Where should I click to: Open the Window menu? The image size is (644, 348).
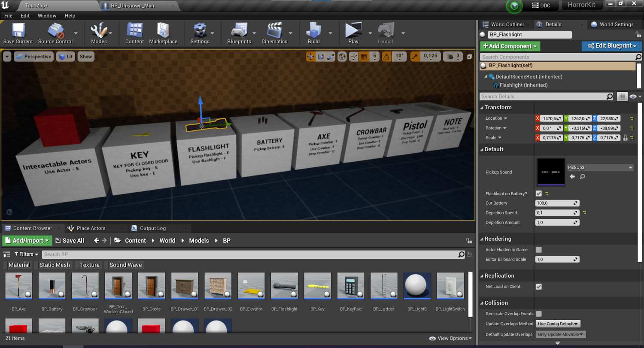click(x=47, y=15)
